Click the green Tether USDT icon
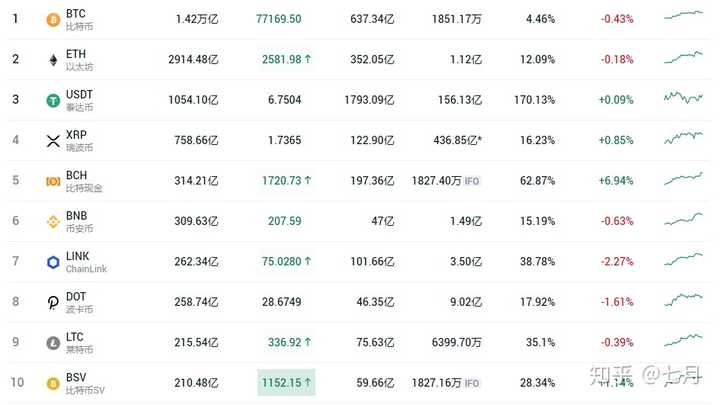 53,100
